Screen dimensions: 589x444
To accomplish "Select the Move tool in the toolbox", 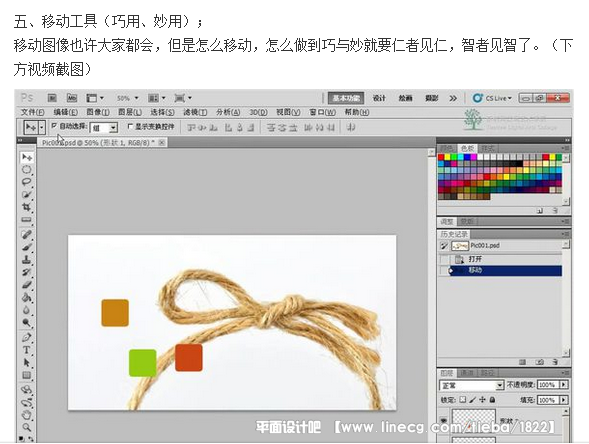I will (27, 157).
